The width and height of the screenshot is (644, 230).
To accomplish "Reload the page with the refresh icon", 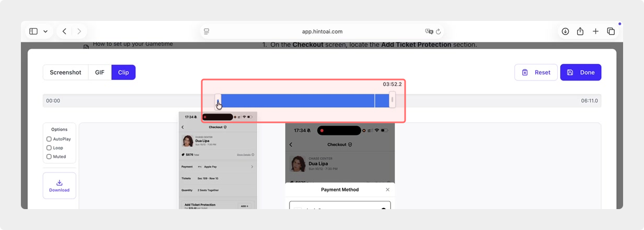I will pyautogui.click(x=439, y=31).
